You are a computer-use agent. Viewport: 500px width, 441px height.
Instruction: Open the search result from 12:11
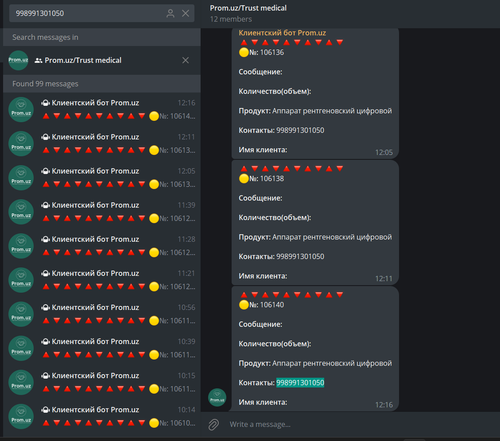pyautogui.click(x=102, y=144)
